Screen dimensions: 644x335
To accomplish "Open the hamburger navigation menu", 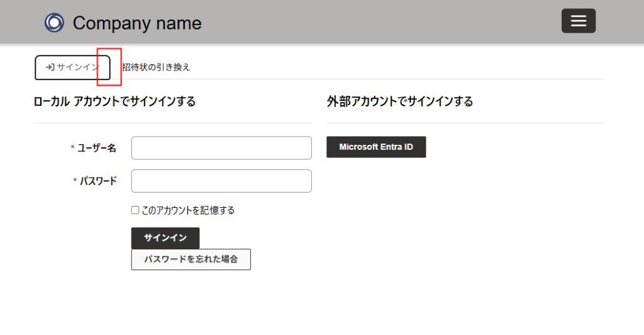I will [578, 21].
